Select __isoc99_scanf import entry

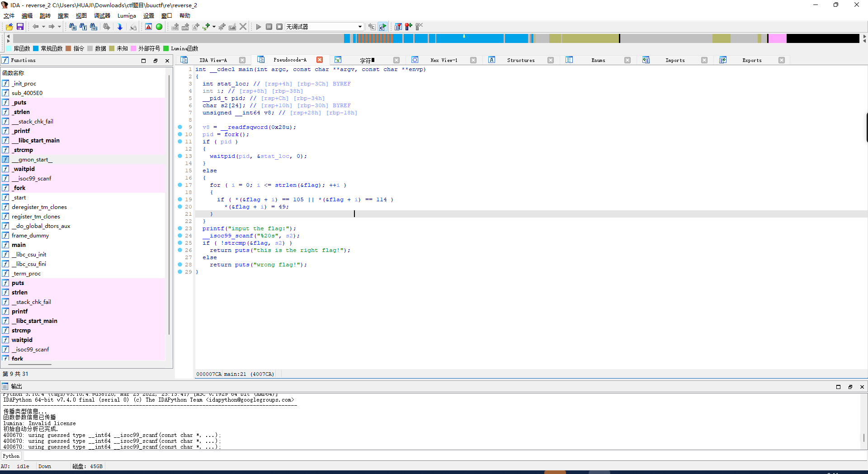(84, 349)
